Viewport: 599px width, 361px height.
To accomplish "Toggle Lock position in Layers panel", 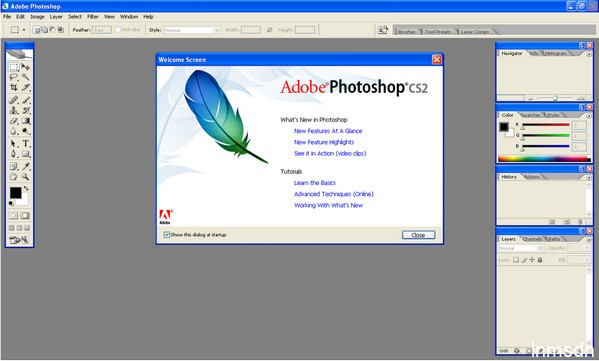I will coord(532,260).
